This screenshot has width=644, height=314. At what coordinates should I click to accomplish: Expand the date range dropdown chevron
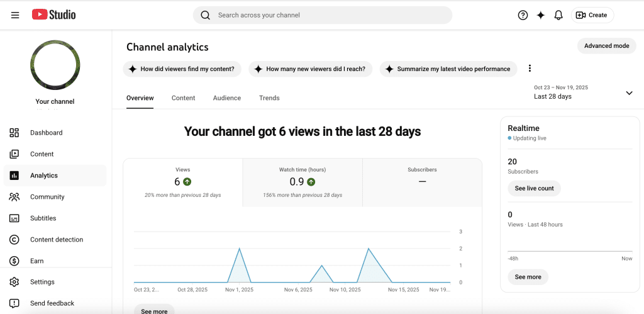pos(629,93)
